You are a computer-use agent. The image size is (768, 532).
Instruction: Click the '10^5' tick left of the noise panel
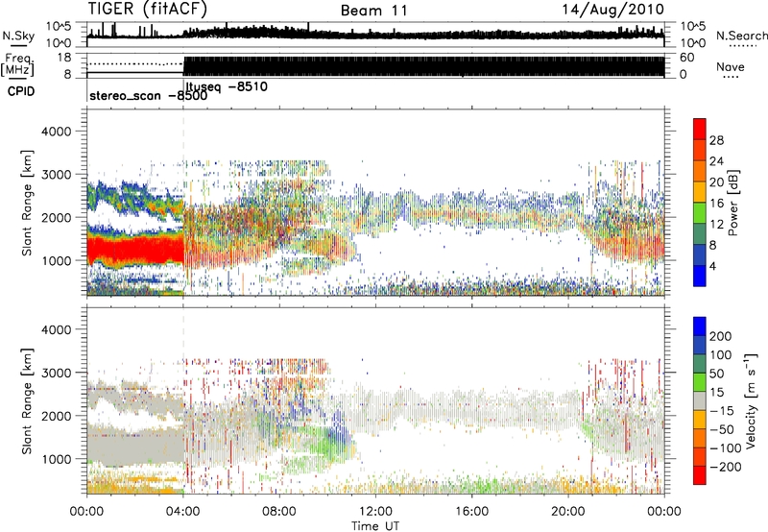click(x=59, y=26)
